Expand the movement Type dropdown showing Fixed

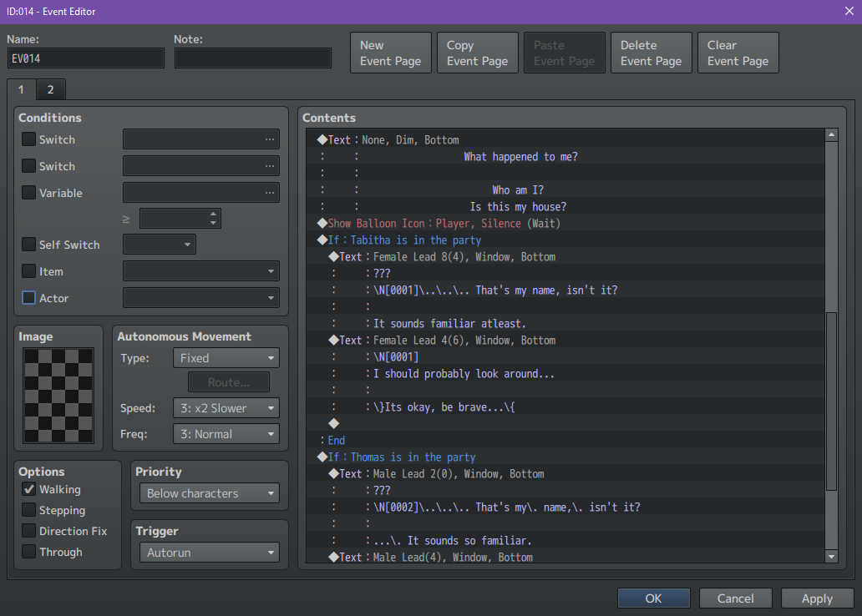226,358
